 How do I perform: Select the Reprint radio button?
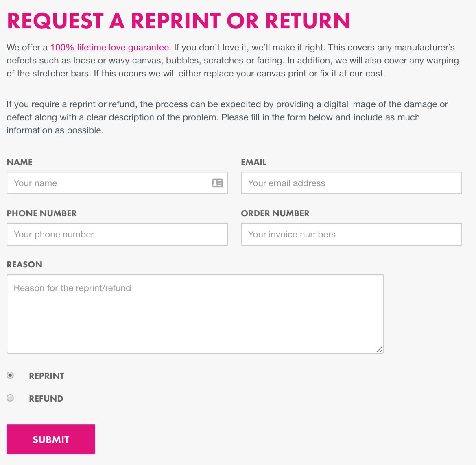[10, 375]
